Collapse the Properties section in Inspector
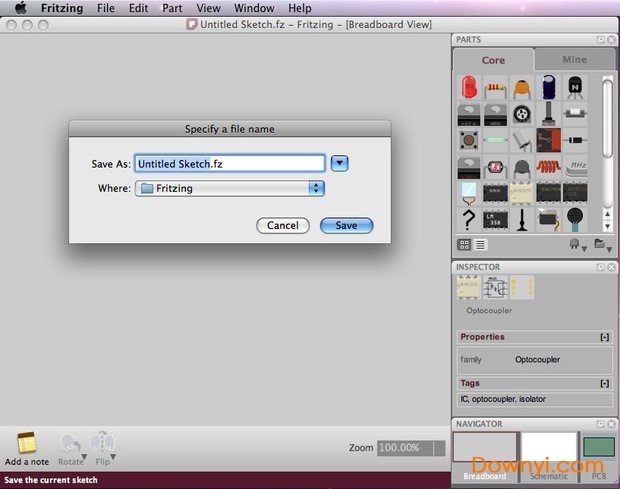Viewport: 620px width, 489px height. [x=604, y=338]
